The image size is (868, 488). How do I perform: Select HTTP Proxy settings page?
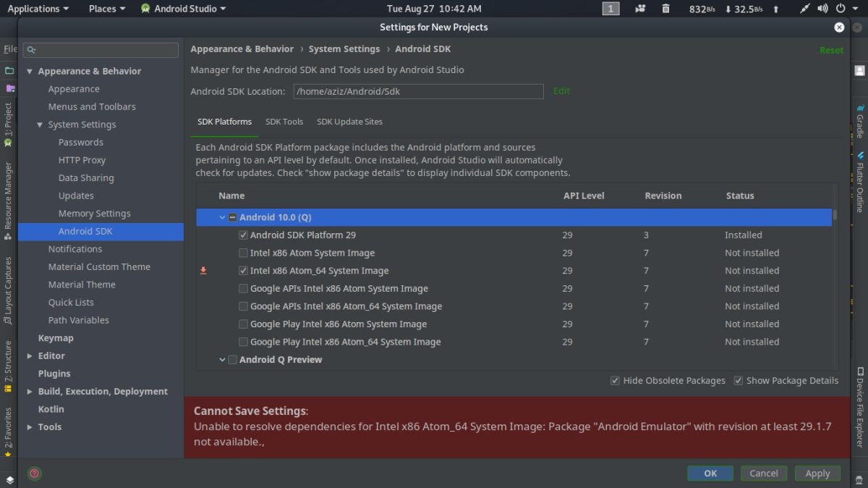[x=82, y=160]
